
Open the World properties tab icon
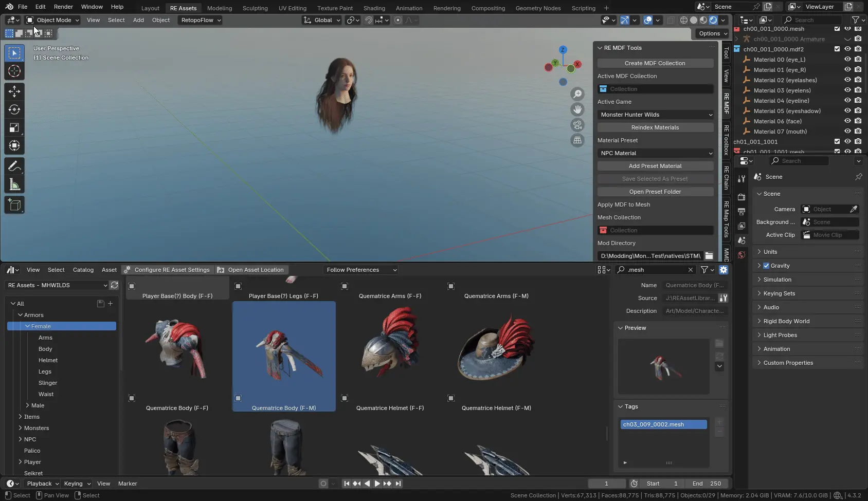(x=741, y=255)
